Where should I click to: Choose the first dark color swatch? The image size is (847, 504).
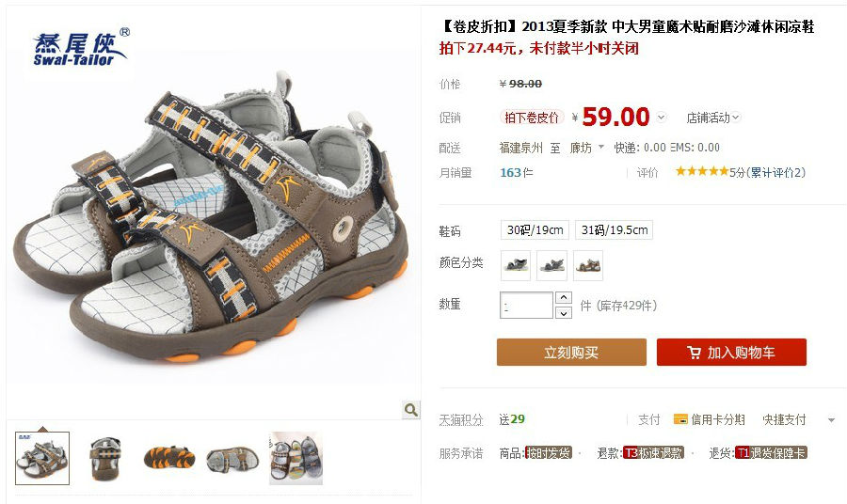pos(516,265)
